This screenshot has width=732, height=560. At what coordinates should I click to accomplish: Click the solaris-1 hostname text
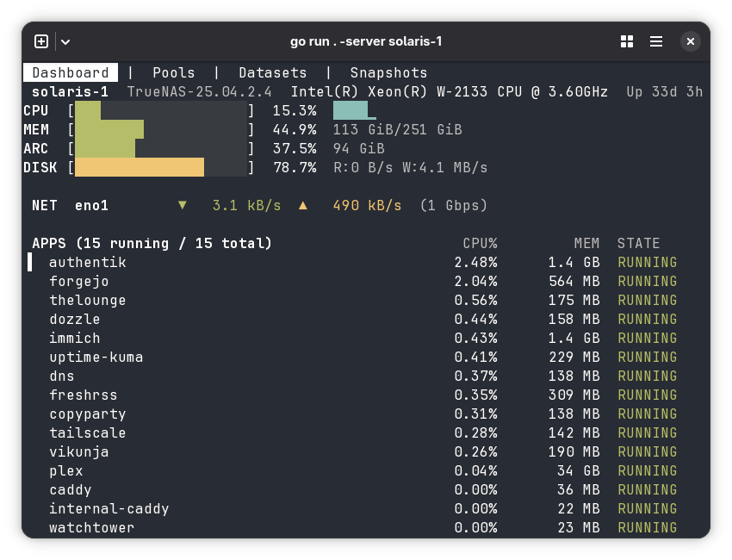(70, 91)
